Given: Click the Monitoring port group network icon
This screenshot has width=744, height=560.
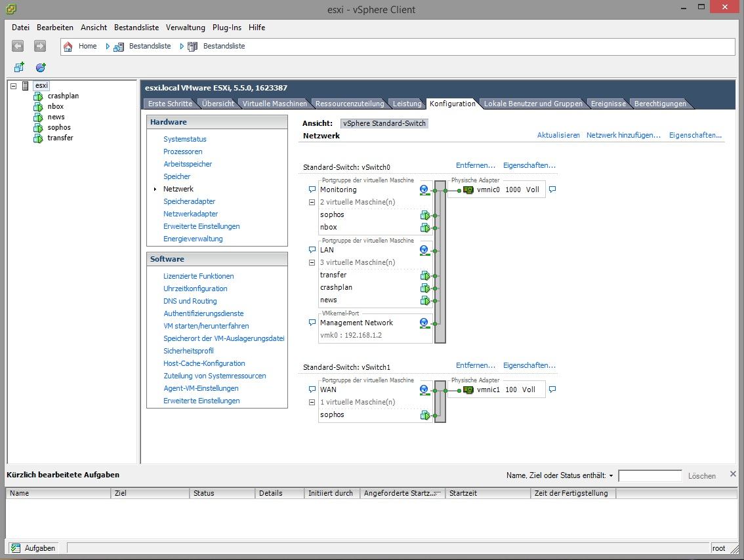Looking at the screenshot, I should point(424,190).
